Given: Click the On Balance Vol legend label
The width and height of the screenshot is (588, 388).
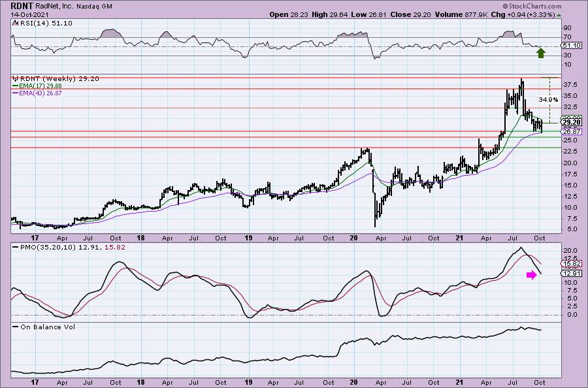Looking at the screenshot, I should 44,327.
